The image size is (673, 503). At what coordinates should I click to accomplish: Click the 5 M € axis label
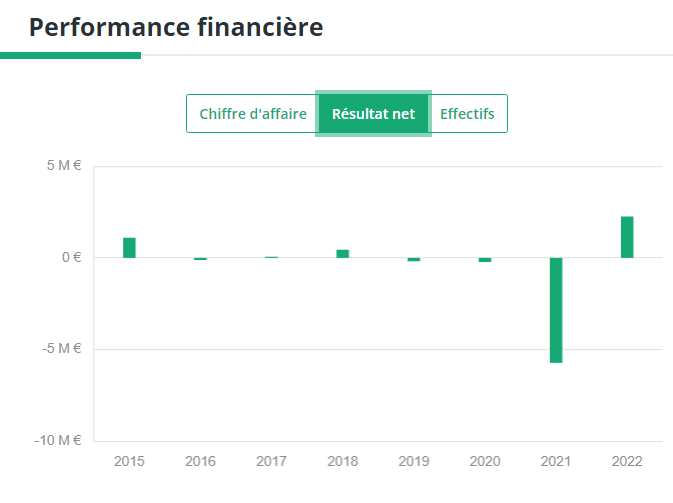[64, 166]
